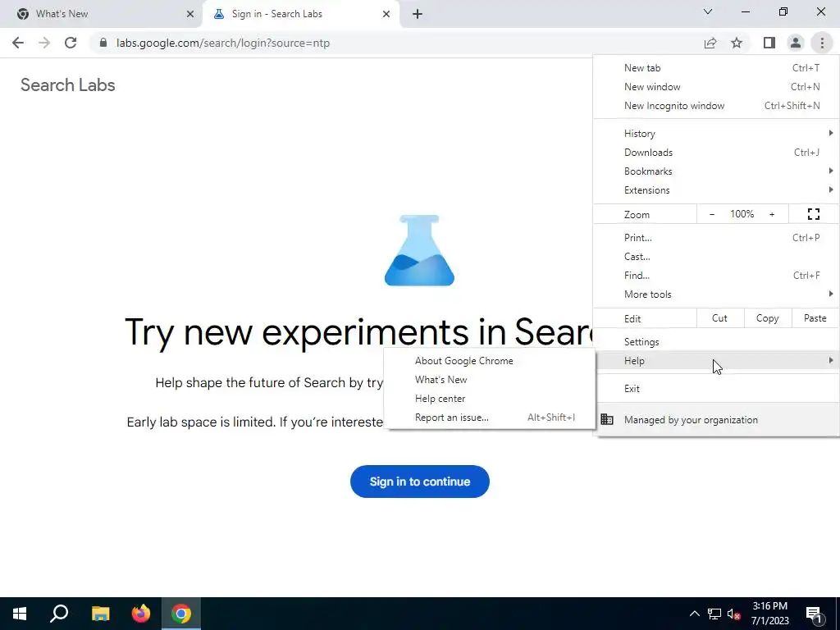This screenshot has height=630, width=840.
Task: Select Find... from the menu
Action: 716,275
